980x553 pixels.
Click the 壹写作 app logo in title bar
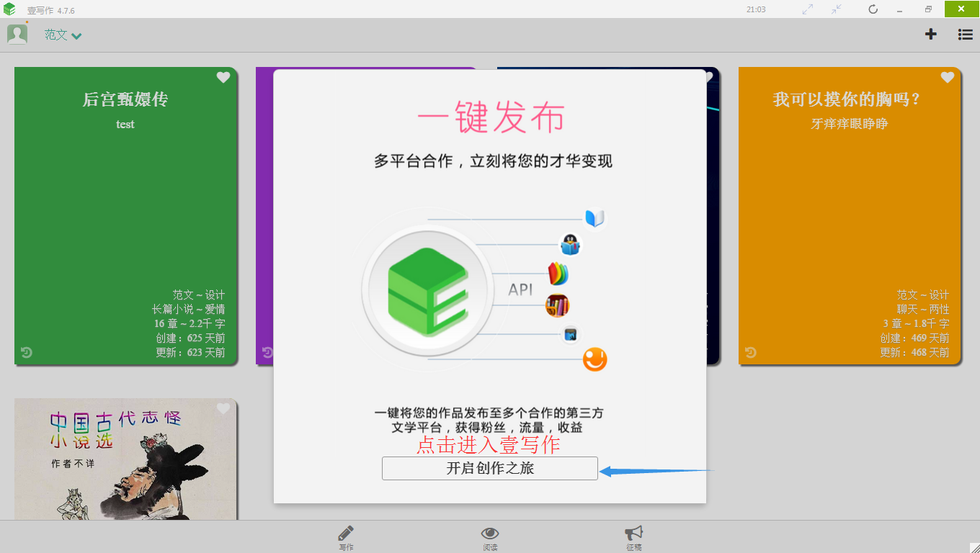[9, 9]
